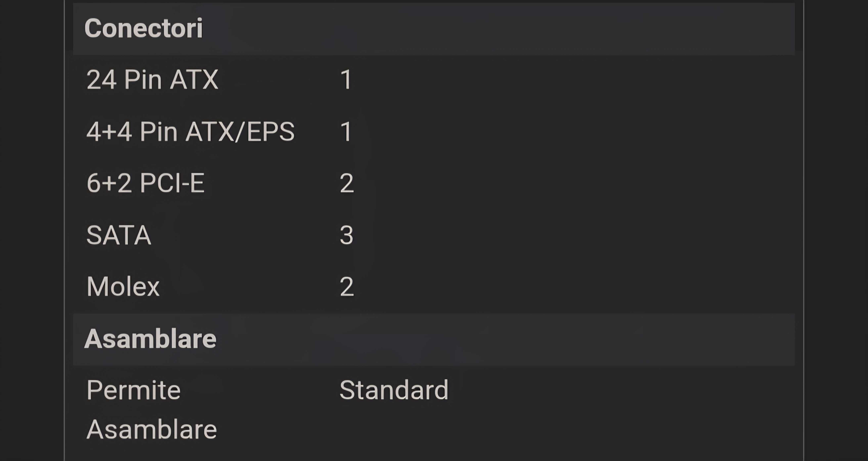Screen dimensions: 868x461
Task: Select the 4+4 Pin ATX/EPS label
Action: click(190, 131)
